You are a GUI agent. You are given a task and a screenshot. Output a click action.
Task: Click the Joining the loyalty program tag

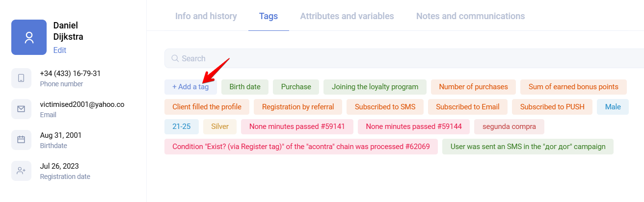coord(375,87)
